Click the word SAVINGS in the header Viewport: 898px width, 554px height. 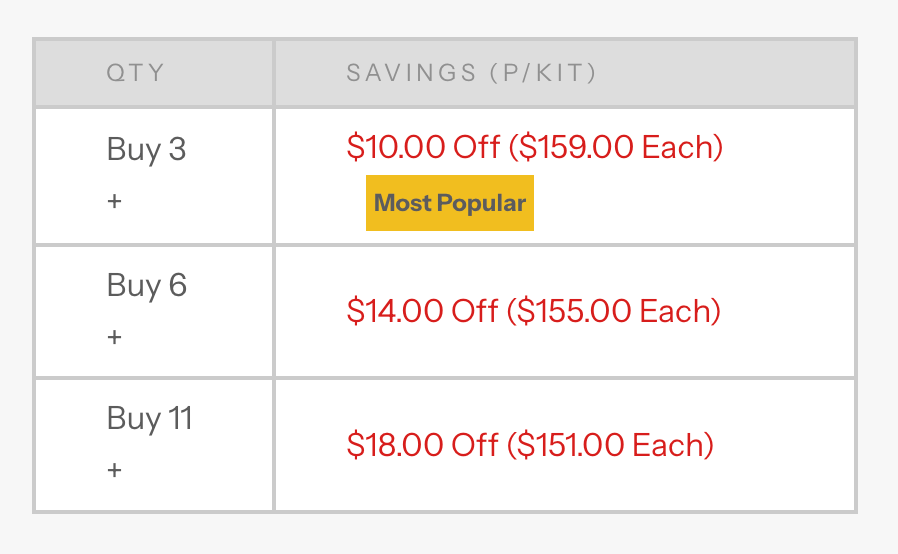(x=412, y=73)
